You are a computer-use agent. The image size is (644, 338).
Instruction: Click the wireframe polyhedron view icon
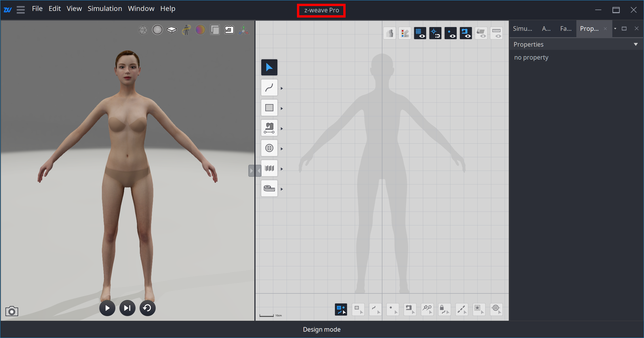(x=143, y=30)
